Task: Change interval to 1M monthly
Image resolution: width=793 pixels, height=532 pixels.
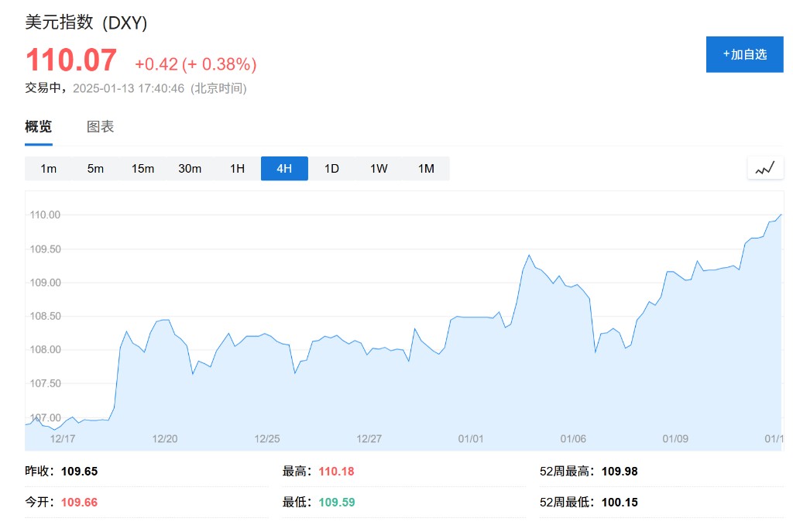Action: point(426,169)
